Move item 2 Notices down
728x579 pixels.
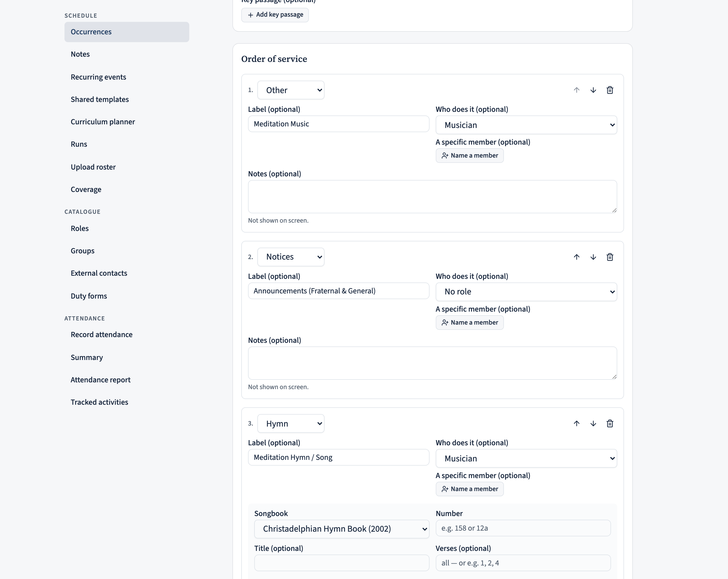[593, 257]
